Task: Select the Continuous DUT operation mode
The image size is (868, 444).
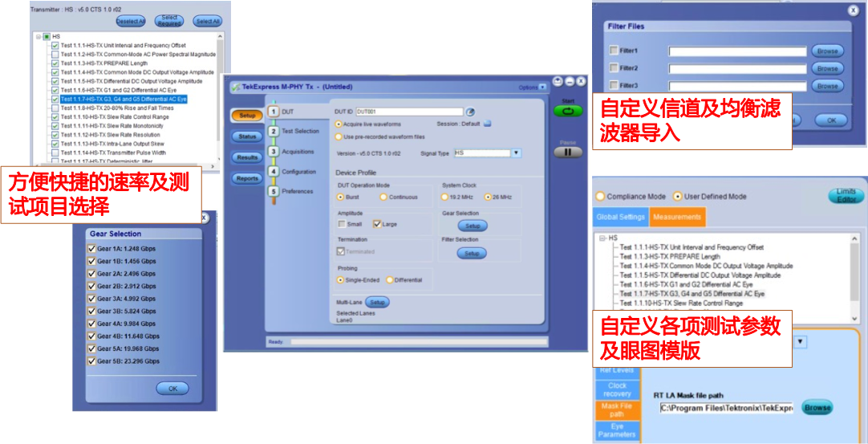Action: 383,196
